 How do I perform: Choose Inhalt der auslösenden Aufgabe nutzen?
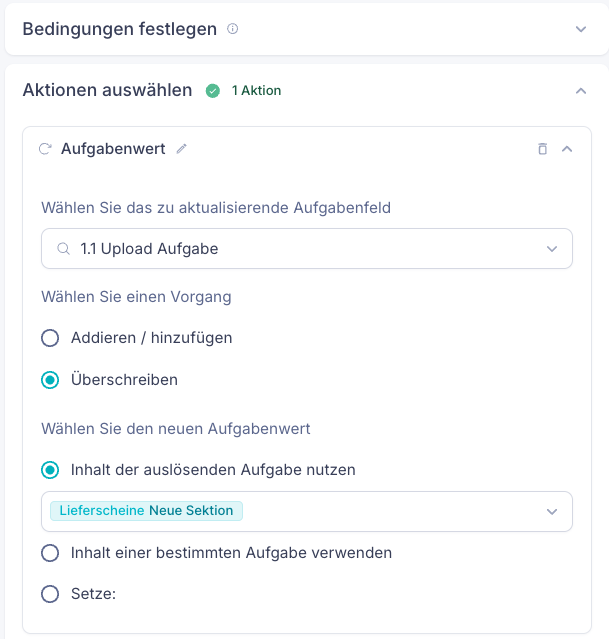tap(50, 470)
